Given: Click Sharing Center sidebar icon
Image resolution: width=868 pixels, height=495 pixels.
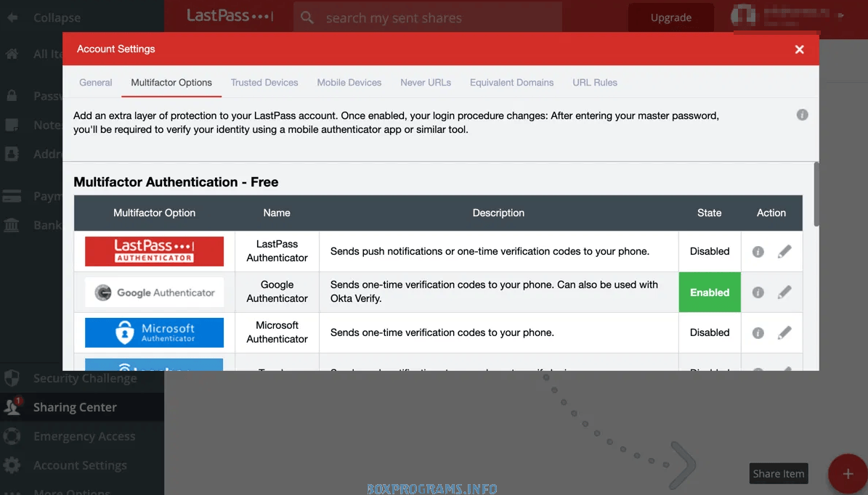Looking at the screenshot, I should tap(12, 407).
